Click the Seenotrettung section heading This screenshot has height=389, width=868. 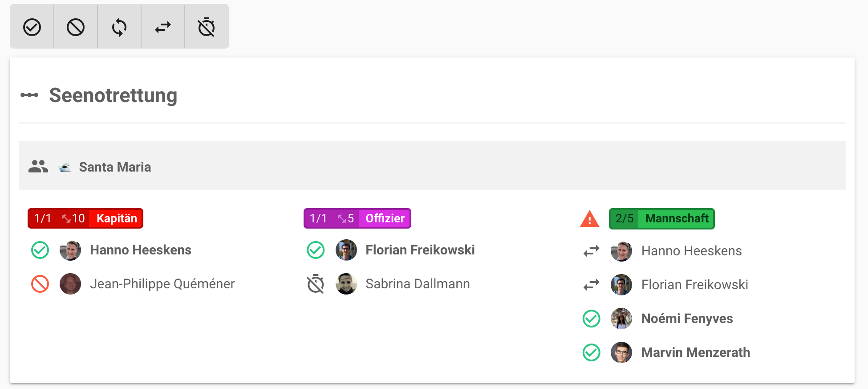pyautogui.click(x=113, y=95)
